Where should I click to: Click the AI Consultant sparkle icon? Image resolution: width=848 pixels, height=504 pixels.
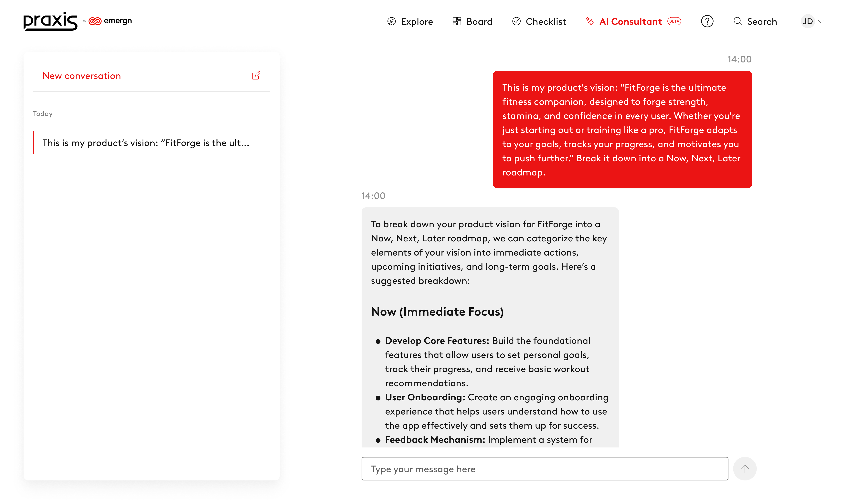[x=590, y=21]
